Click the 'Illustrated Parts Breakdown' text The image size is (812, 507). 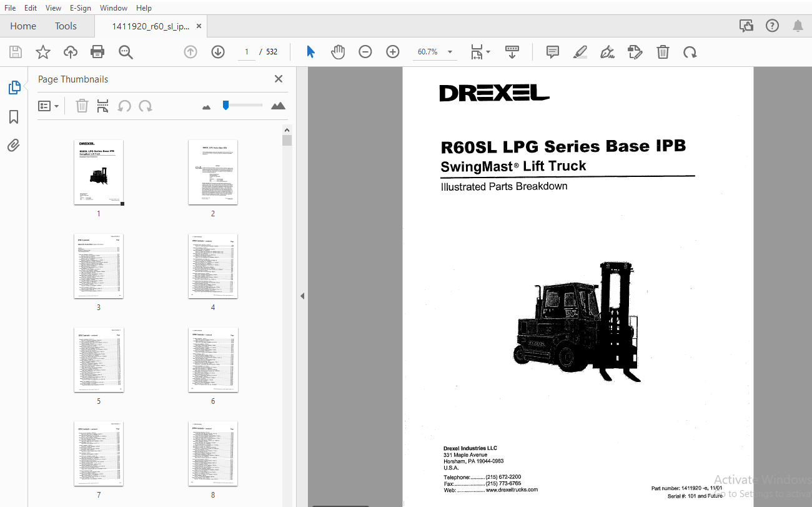(x=504, y=186)
